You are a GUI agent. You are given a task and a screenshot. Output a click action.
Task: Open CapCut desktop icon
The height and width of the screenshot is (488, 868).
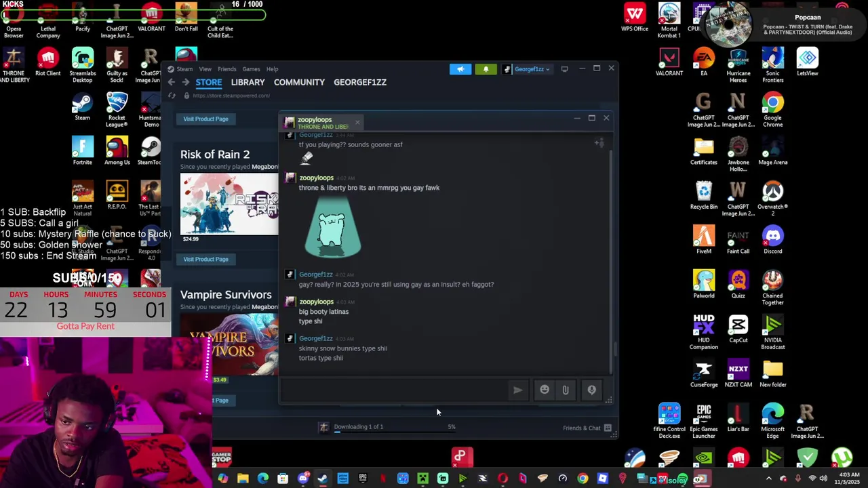click(738, 329)
